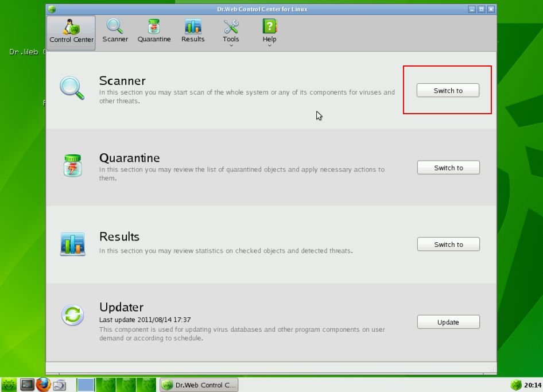Select the Scanner section heading
Viewport: 543px width, 392px height.
(x=122, y=81)
